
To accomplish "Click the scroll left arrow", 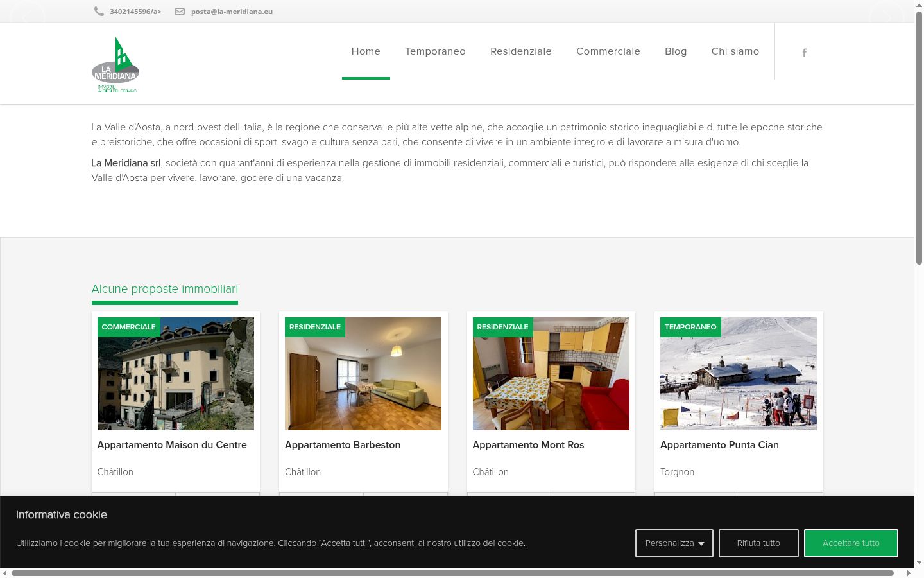I will coord(5,573).
